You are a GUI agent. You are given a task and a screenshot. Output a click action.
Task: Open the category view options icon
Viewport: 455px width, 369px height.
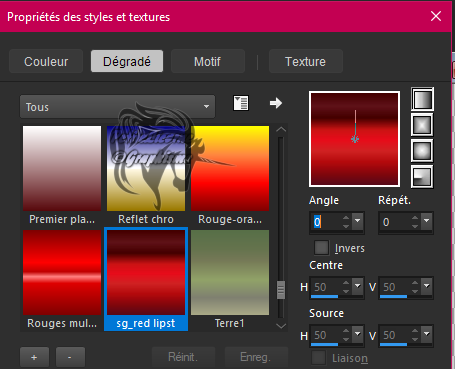[x=241, y=103]
